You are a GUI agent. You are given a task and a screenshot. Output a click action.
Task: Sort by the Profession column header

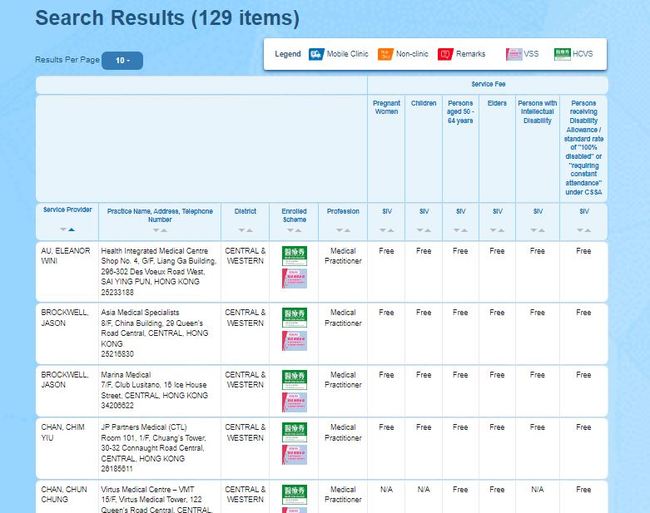click(x=343, y=230)
